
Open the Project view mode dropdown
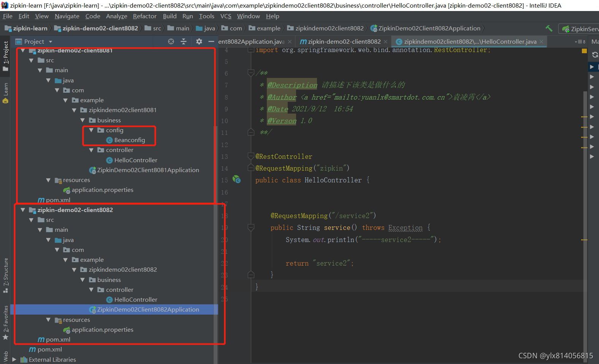pyautogui.click(x=51, y=42)
